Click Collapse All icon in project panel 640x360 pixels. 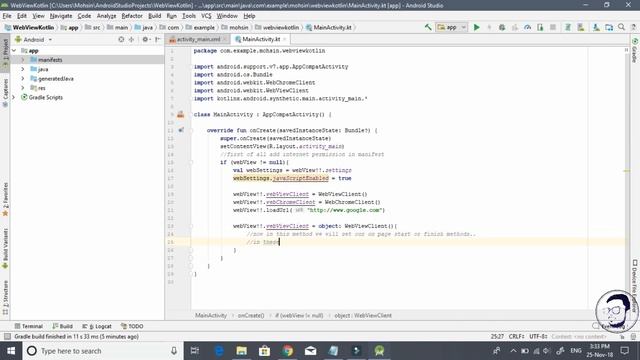coord(131,40)
